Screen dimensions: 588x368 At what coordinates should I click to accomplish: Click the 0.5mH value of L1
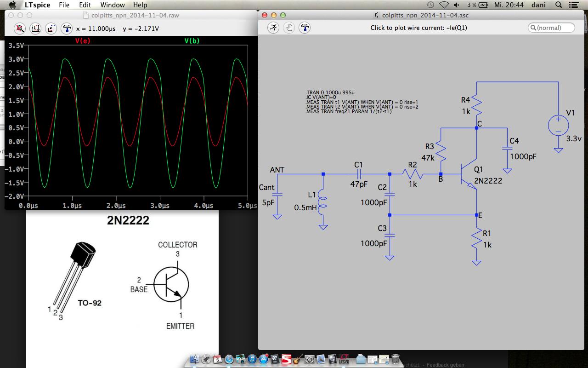[305, 207]
